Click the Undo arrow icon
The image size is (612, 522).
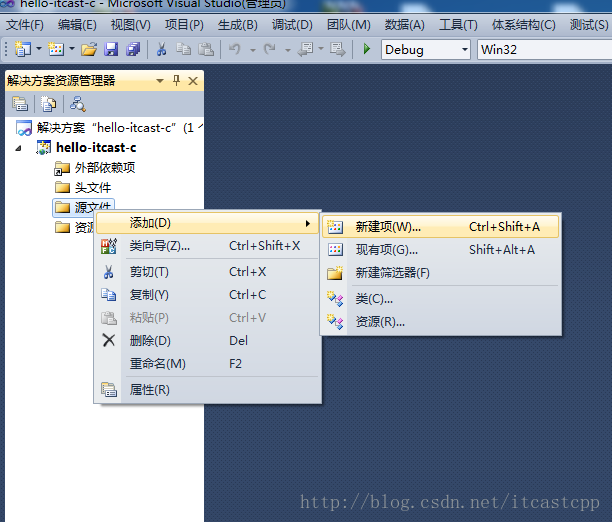point(235,49)
